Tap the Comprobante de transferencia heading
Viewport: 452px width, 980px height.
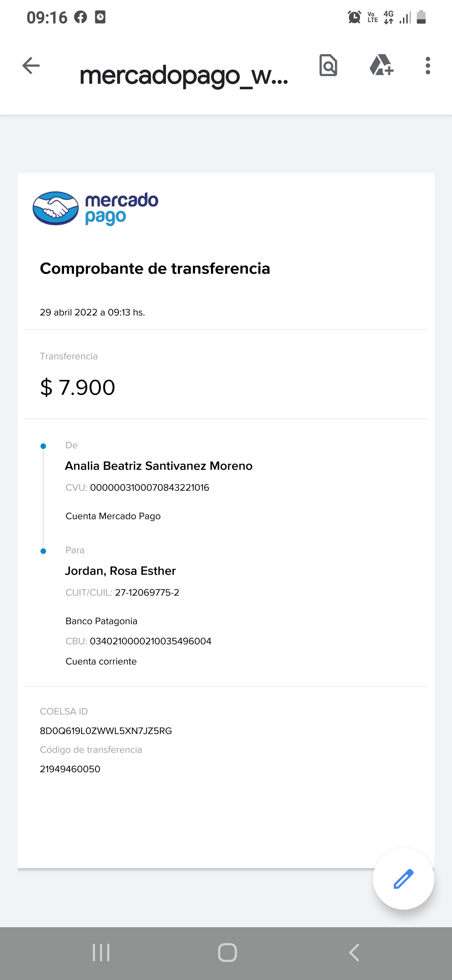coord(155,268)
